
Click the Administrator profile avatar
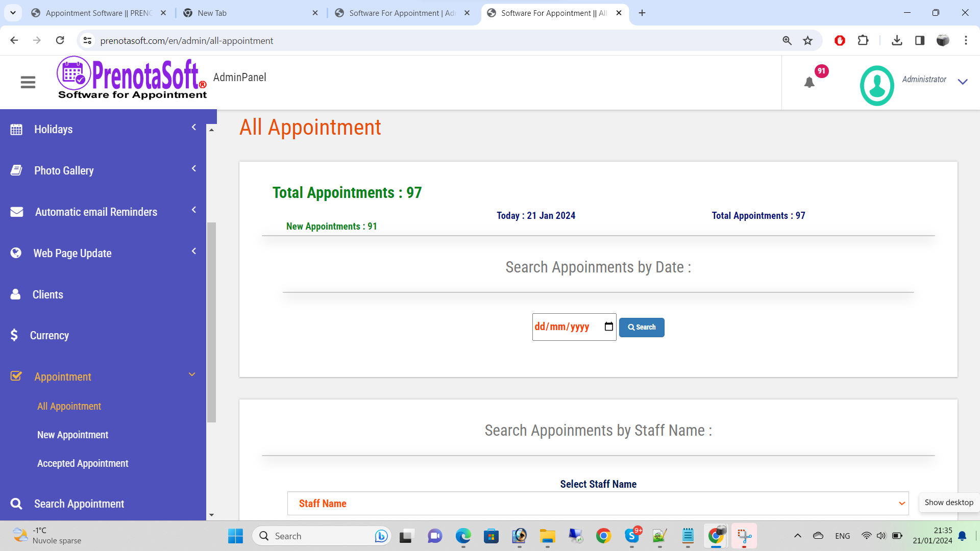877,85
